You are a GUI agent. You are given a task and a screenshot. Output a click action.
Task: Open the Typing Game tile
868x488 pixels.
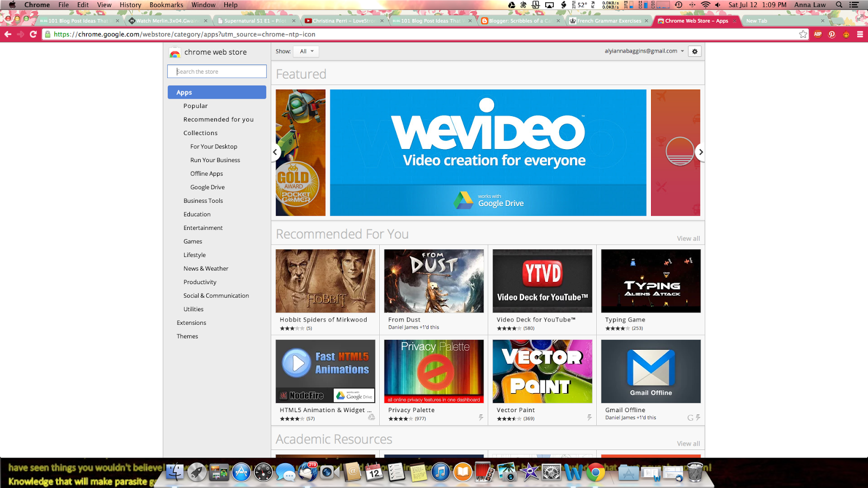[651, 290]
